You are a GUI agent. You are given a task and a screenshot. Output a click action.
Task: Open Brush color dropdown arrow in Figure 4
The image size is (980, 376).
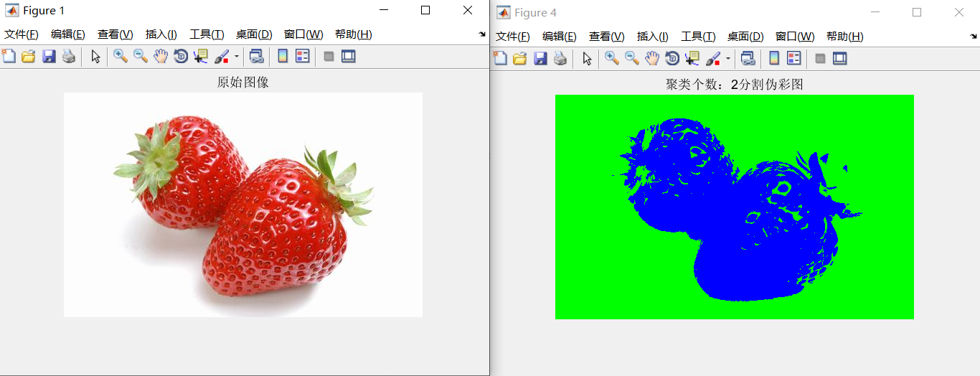pos(727,59)
